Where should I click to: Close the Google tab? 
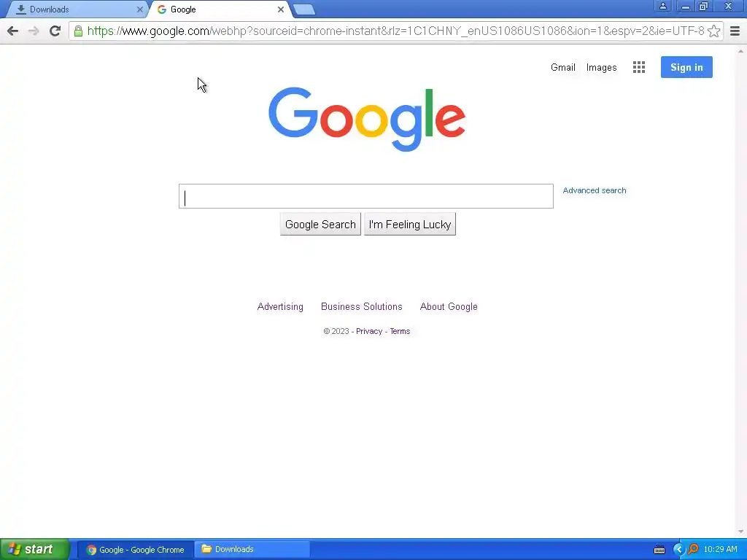point(281,9)
